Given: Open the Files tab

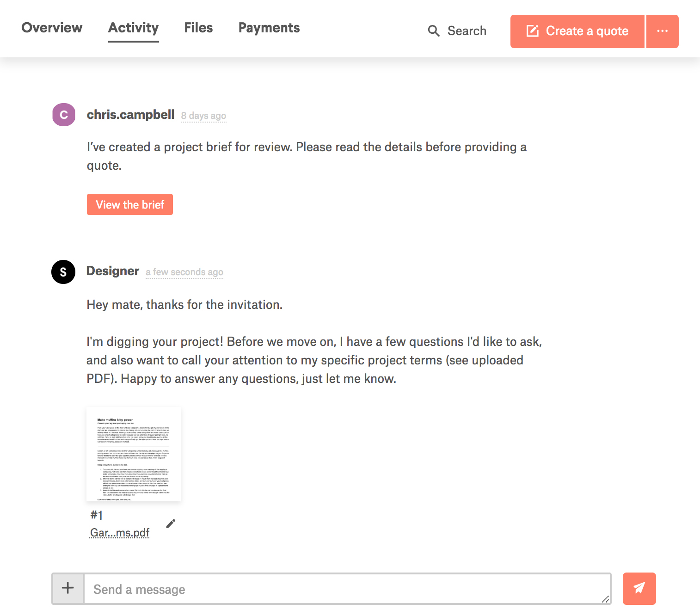Looking at the screenshot, I should click(198, 28).
